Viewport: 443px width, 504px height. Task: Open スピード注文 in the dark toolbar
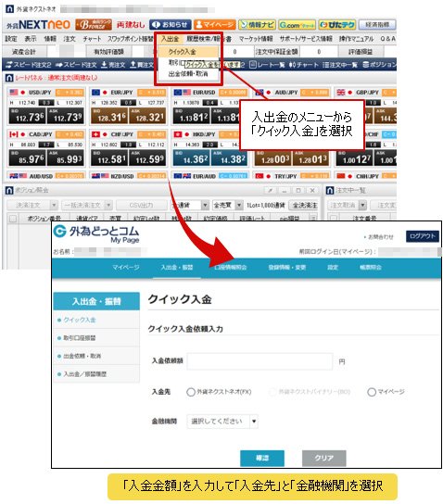point(76,65)
